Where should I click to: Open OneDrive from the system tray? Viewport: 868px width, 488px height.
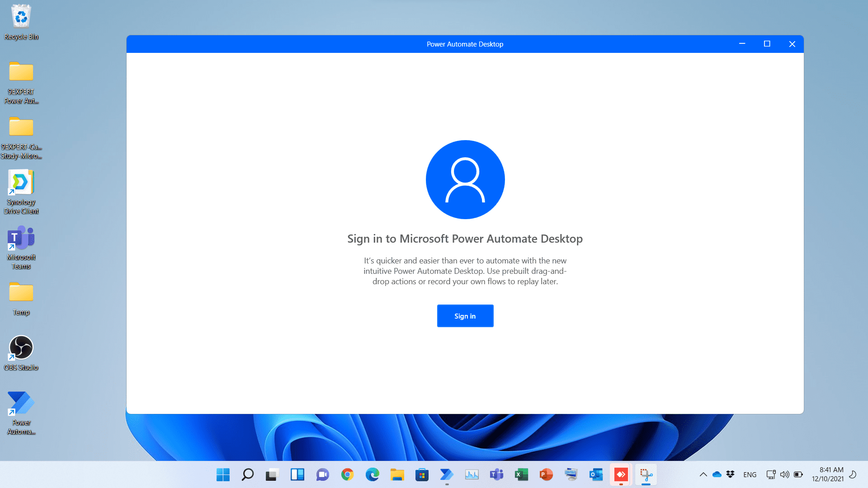(x=717, y=474)
